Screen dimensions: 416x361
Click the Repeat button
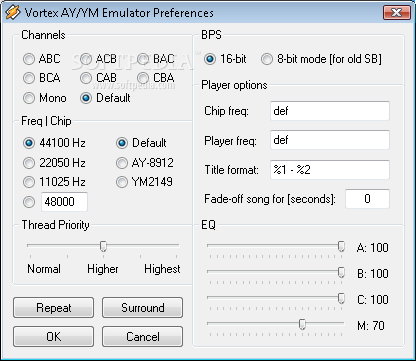click(x=54, y=308)
